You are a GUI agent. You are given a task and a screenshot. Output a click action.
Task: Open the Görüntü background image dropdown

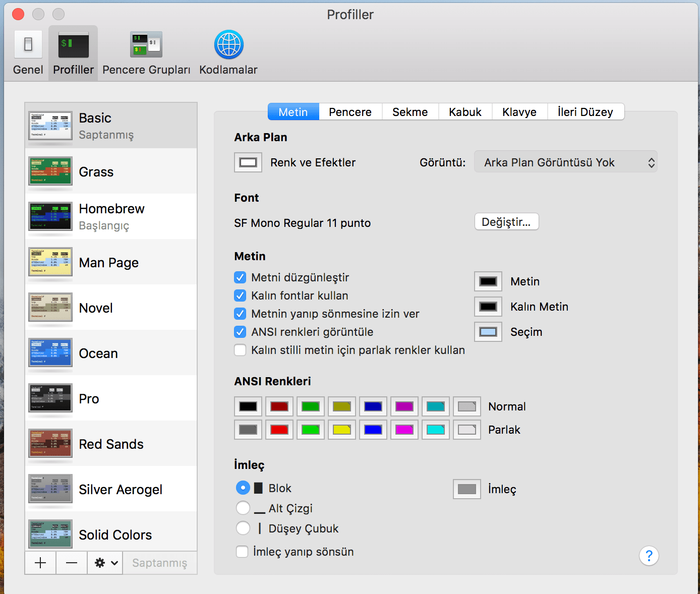[x=565, y=162]
